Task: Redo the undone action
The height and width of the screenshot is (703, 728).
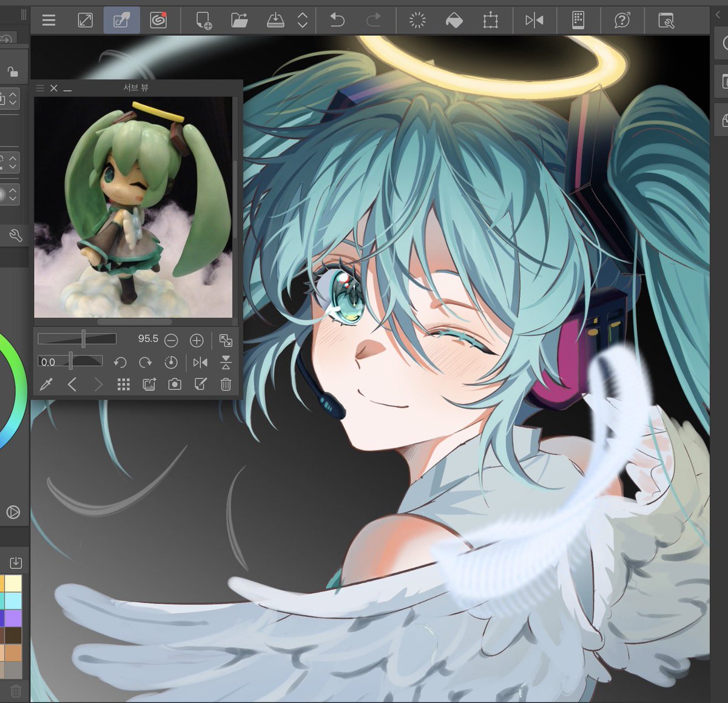Action: 373,21
